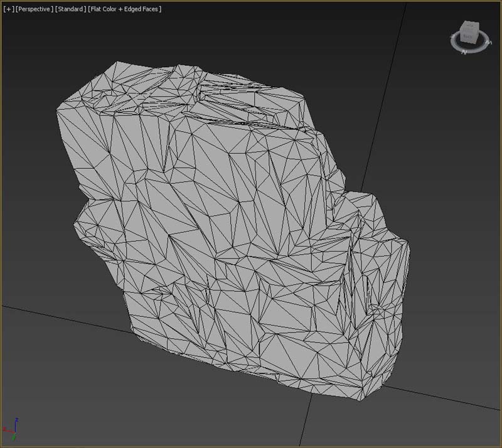502x448 pixels.
Task: Click the ViewCube's front-facing labeled face
Action: tap(467, 37)
